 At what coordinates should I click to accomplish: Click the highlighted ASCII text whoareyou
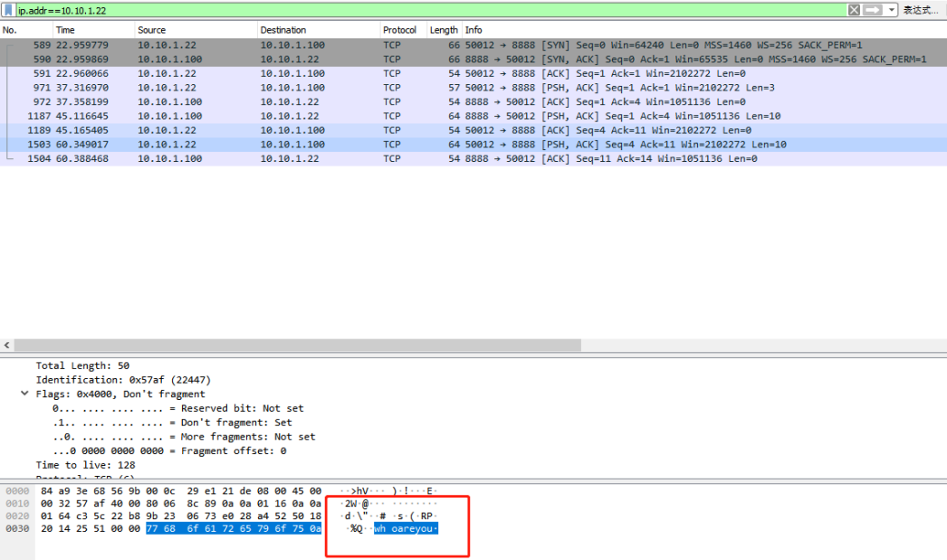pos(406,528)
